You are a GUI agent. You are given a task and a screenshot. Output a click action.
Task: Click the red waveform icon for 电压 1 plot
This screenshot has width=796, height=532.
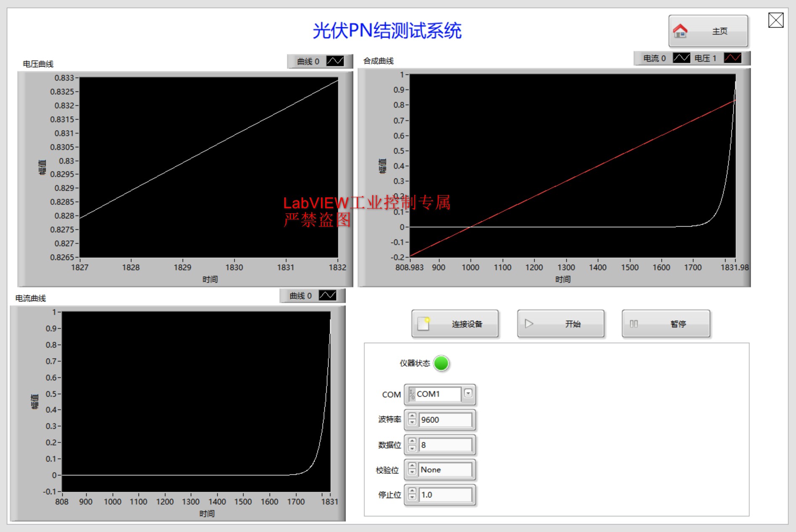(x=733, y=58)
